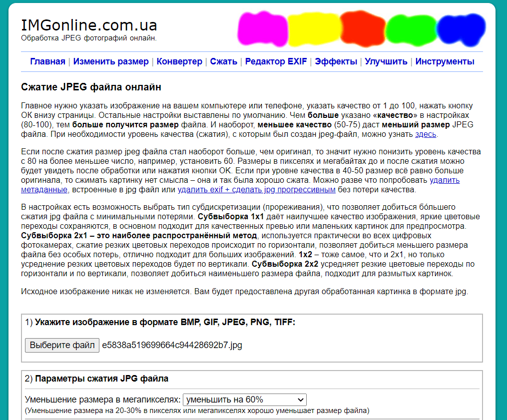Open the Эффекты navigation link
Image resolution: width=507 pixels, height=420 pixels.
[x=336, y=61]
